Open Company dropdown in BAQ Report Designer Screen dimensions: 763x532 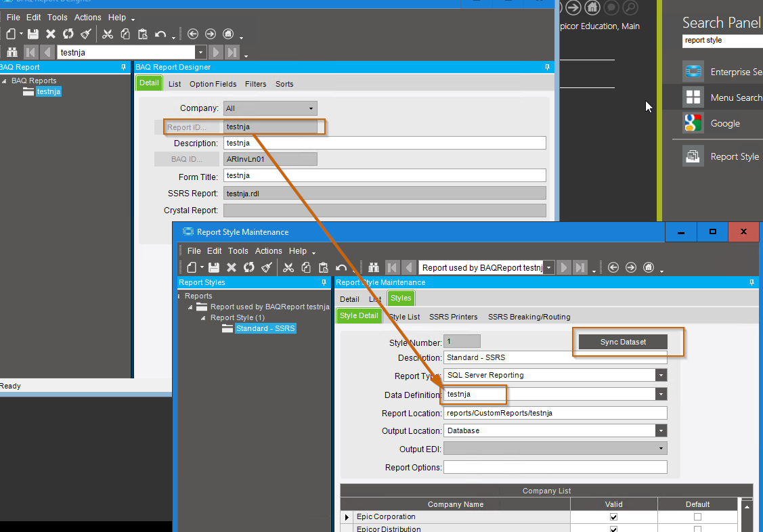click(x=311, y=108)
